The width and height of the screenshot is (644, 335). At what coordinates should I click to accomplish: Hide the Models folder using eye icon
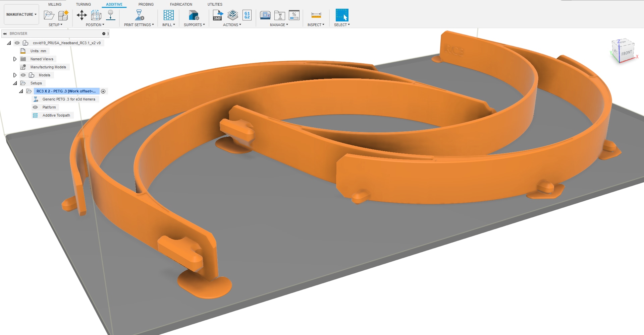(23, 75)
